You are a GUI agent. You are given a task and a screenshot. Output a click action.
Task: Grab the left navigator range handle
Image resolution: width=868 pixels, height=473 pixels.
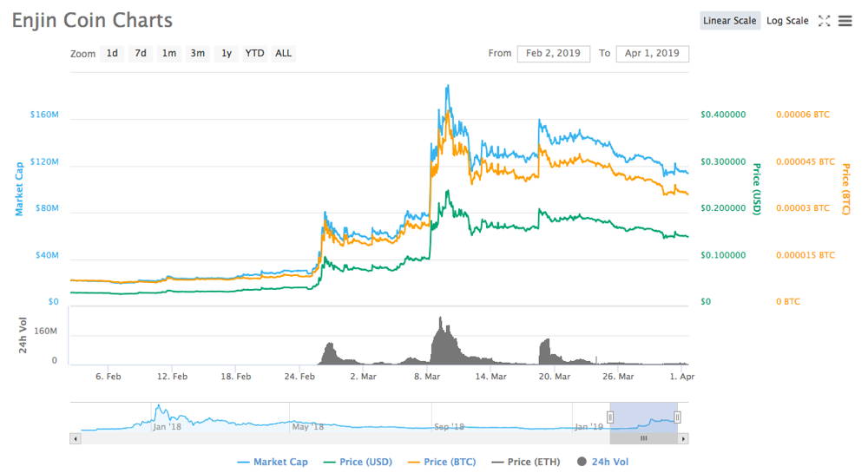click(610, 417)
